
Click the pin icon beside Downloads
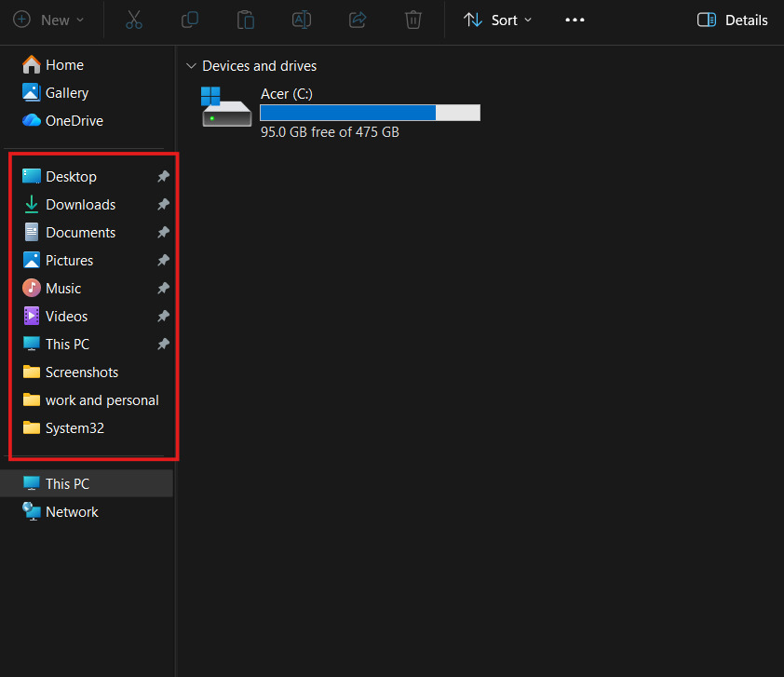tap(163, 205)
